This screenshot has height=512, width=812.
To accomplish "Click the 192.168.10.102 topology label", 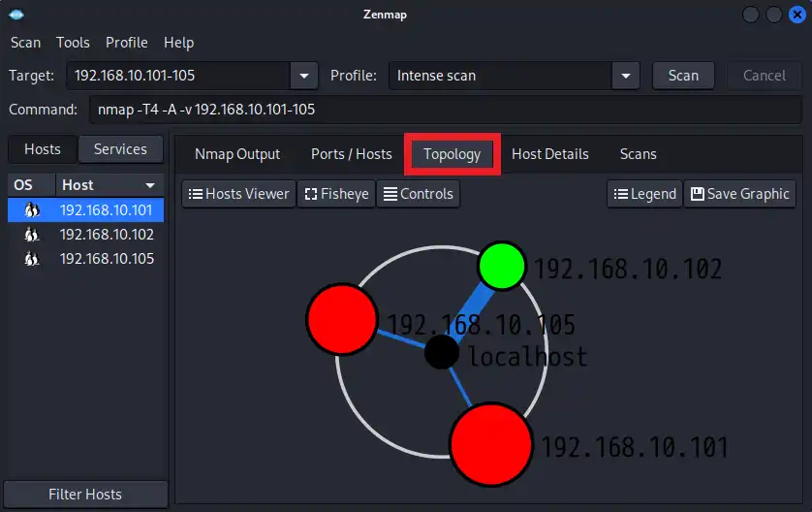I will tap(628, 269).
